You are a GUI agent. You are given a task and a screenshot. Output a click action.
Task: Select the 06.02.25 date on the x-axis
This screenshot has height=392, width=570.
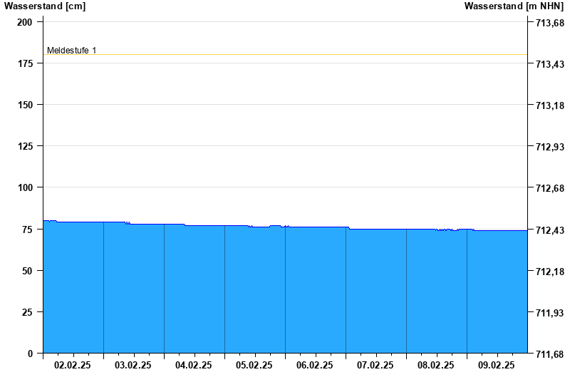(315, 365)
